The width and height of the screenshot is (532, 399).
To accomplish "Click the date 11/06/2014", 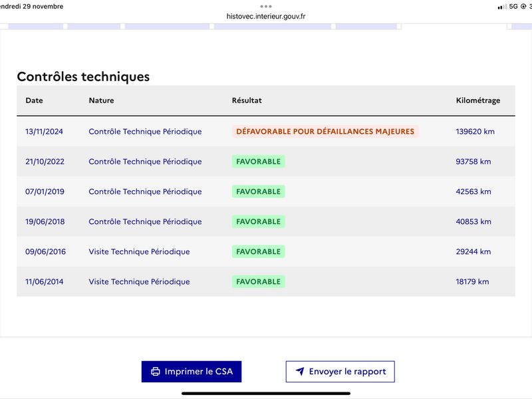I will 45,281.
